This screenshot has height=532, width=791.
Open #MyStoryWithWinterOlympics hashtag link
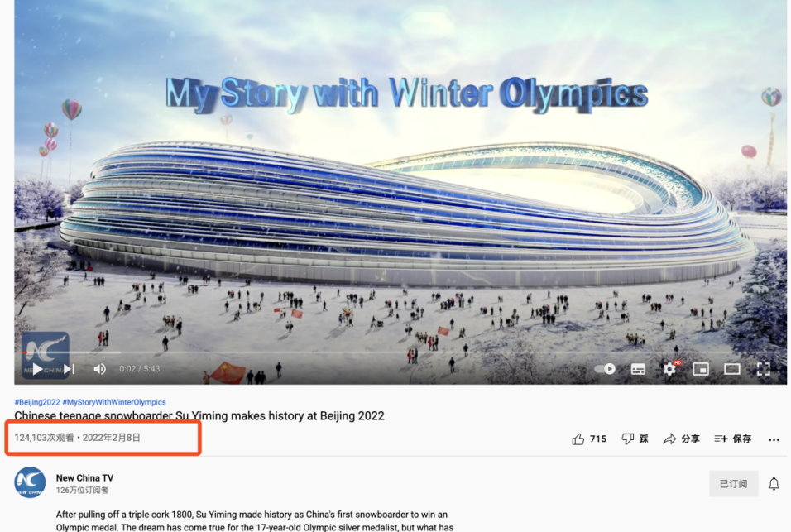(114, 402)
